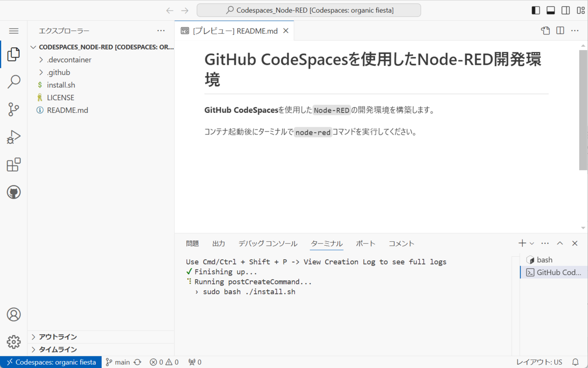Split the editor to the right
This screenshot has width=588, height=368.
pos(560,31)
